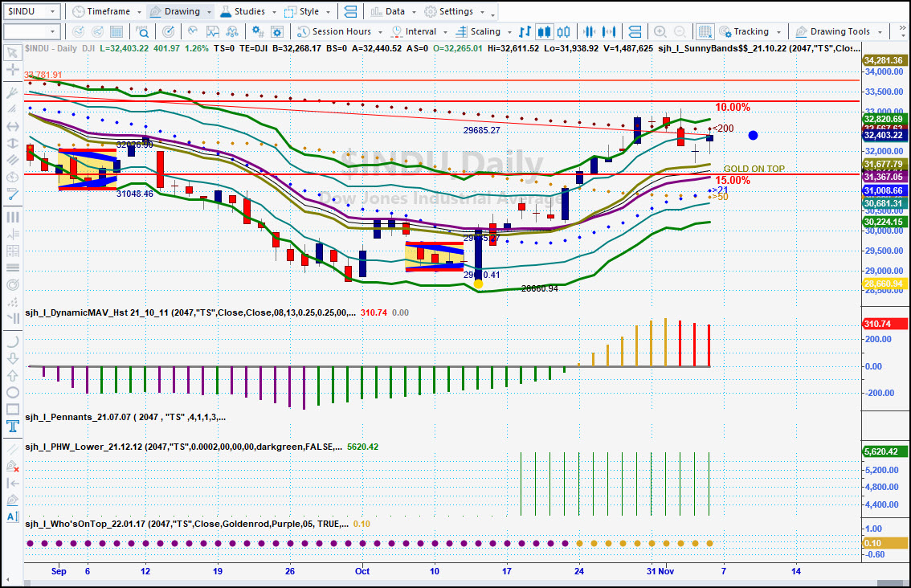Select the ellipse drawing tool
911x588 pixels.
coord(12,393)
